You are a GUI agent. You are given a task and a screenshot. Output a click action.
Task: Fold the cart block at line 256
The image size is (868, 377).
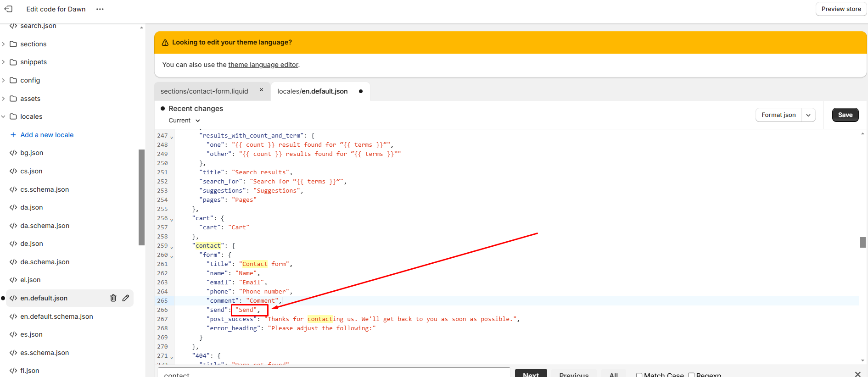pyautogui.click(x=172, y=219)
